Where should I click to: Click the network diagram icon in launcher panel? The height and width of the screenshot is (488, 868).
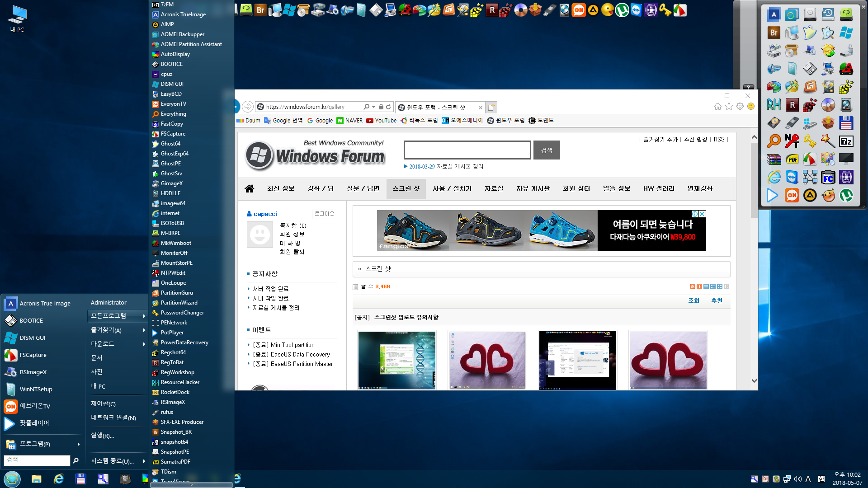coord(810,177)
